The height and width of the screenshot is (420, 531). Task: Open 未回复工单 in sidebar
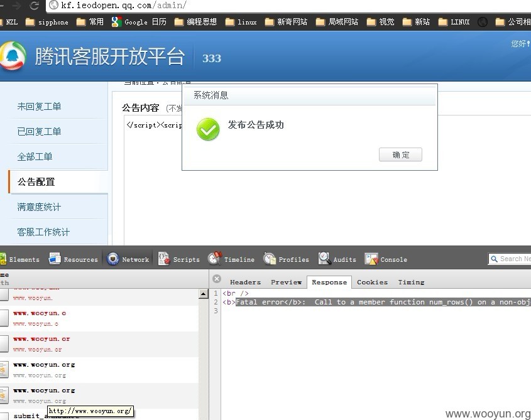click(40, 107)
